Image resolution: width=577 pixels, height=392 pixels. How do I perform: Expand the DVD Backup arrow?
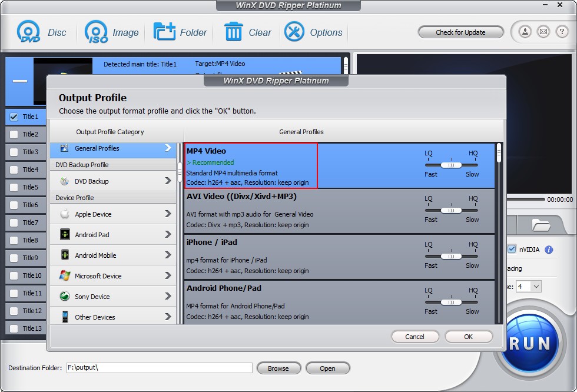168,181
